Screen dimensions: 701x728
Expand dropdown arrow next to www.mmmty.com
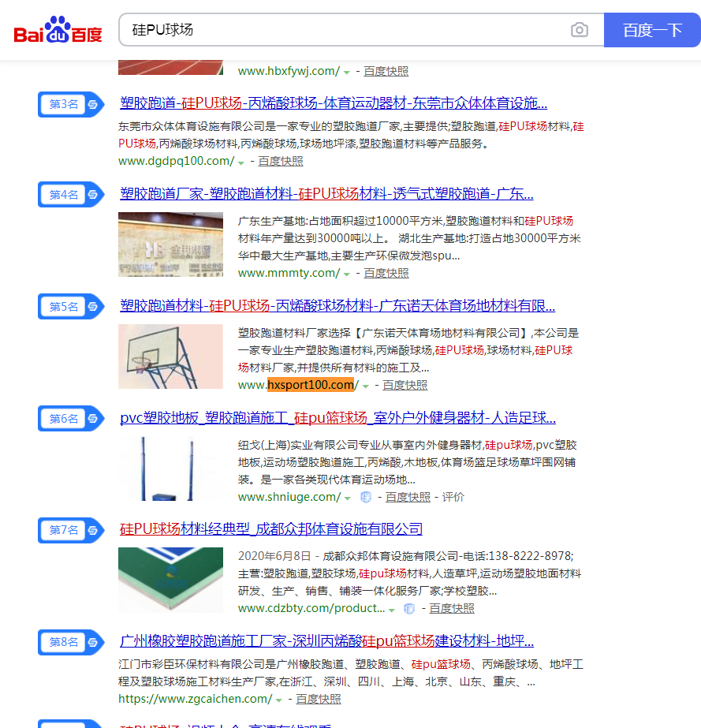coord(346,274)
